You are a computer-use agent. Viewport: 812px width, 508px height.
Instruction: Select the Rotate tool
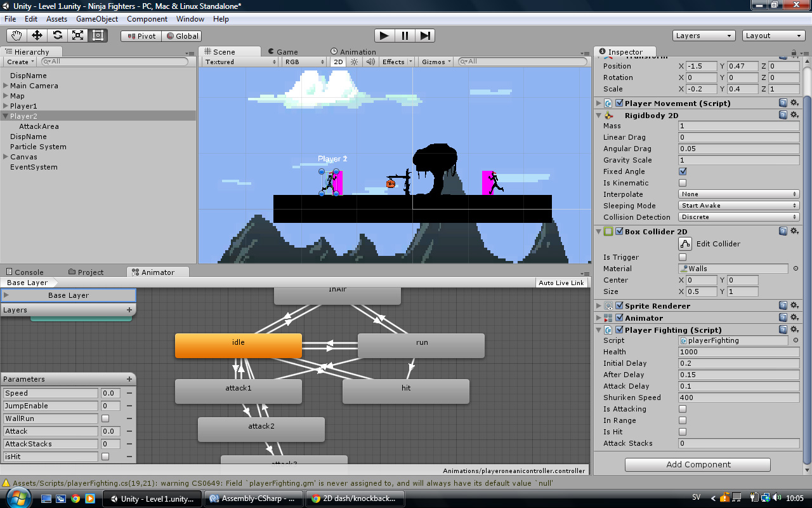point(57,36)
